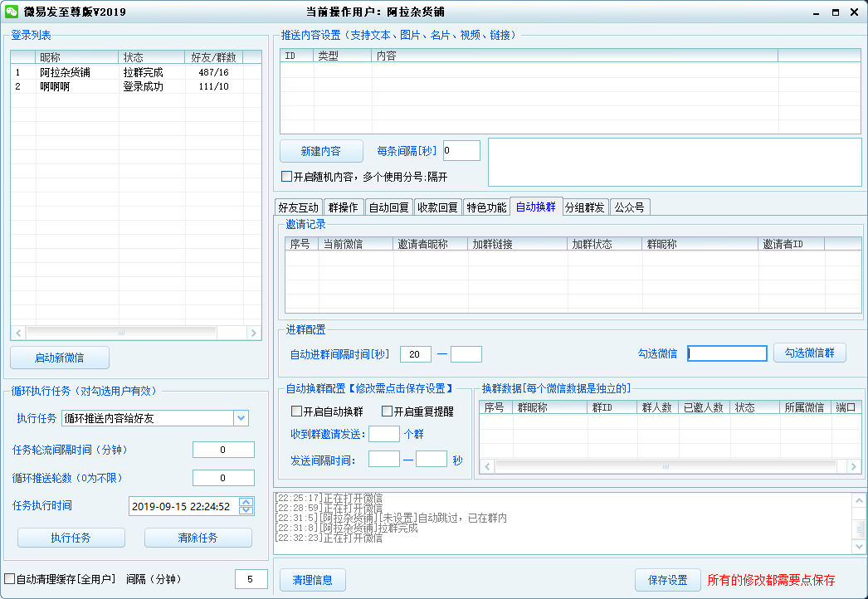Image resolution: width=868 pixels, height=599 pixels.
Task: Click the 好友/群数 column header
Action: (x=213, y=57)
